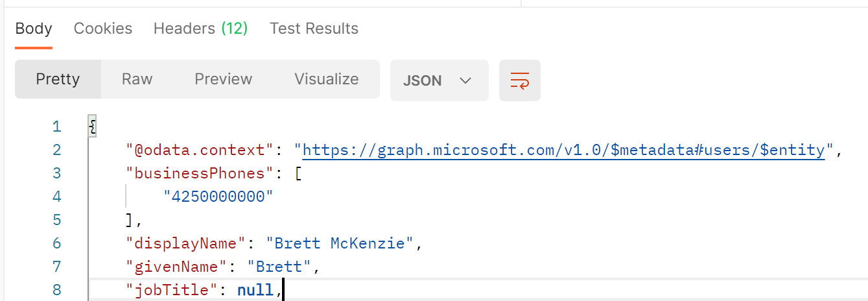This screenshot has width=868, height=301.
Task: Select the Pretty view mode
Action: tap(58, 79)
